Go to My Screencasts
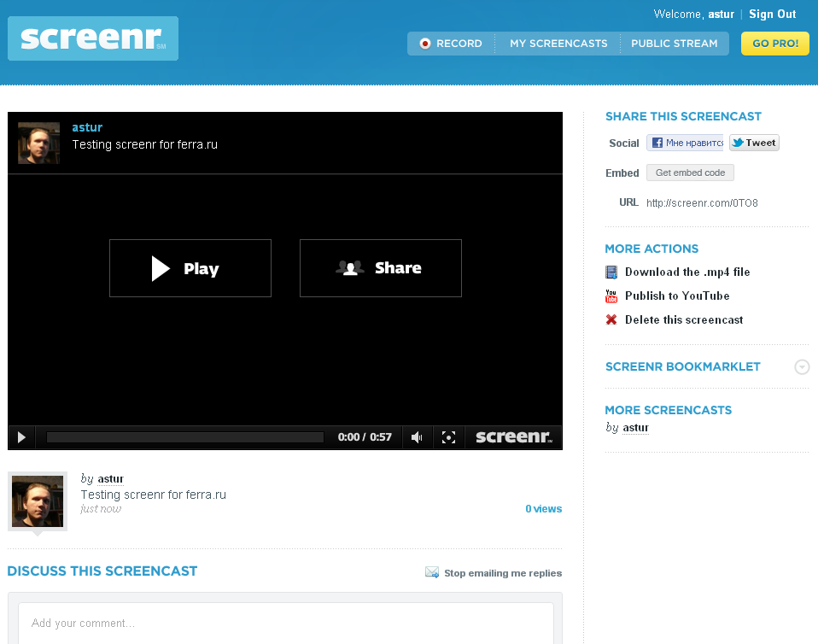This screenshot has width=818, height=644. (x=558, y=44)
